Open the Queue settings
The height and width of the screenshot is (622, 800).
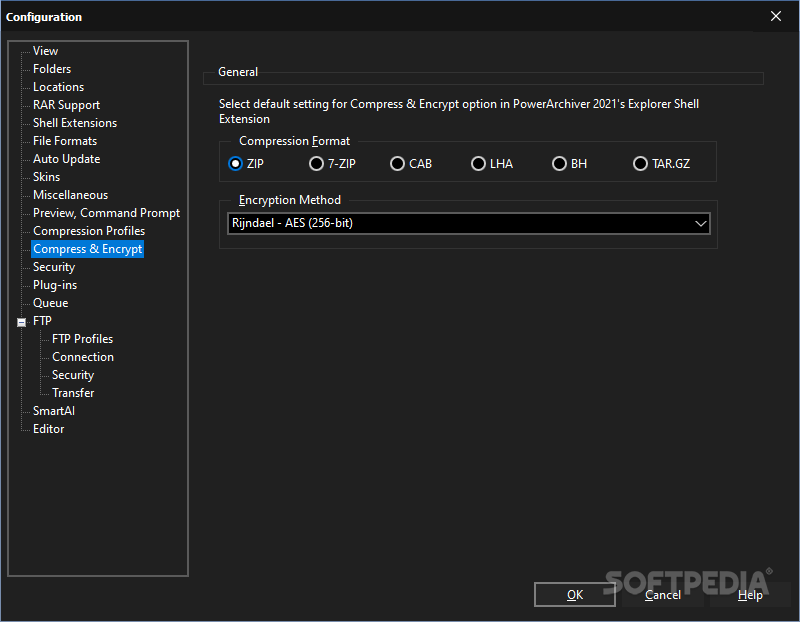pyautogui.click(x=51, y=303)
